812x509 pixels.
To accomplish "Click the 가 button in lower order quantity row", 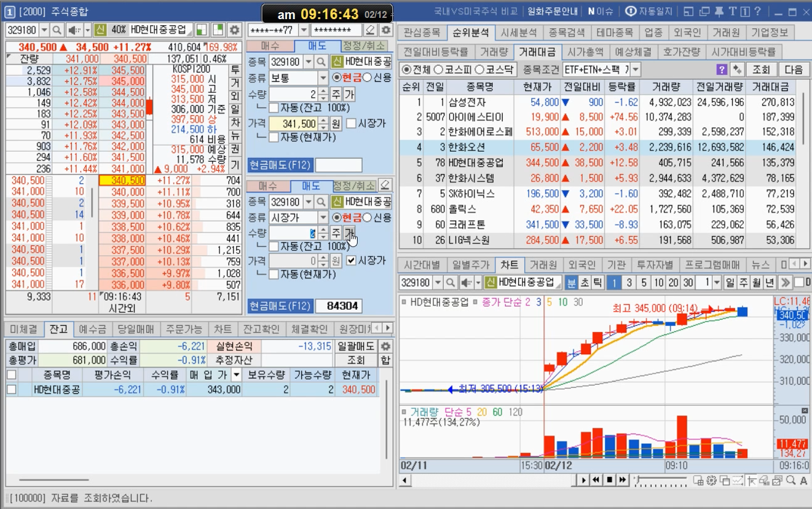I will point(349,232).
